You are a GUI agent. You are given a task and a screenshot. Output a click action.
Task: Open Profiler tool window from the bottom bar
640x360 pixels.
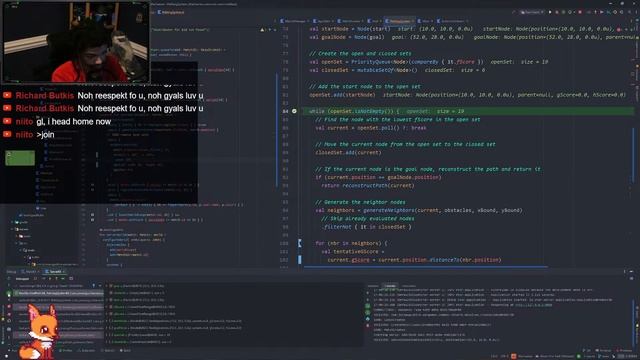pos(66,350)
